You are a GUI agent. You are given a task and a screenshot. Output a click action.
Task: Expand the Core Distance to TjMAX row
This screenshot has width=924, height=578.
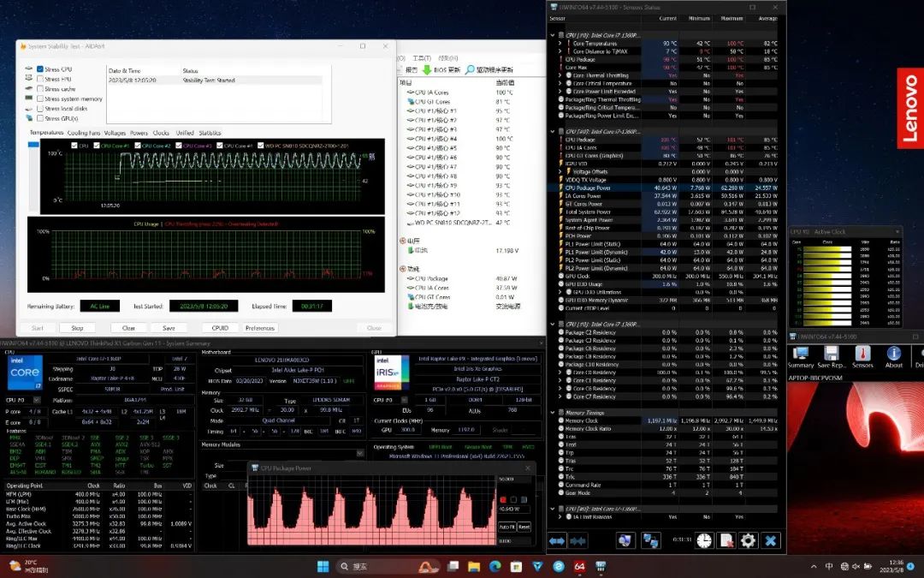[560, 51]
